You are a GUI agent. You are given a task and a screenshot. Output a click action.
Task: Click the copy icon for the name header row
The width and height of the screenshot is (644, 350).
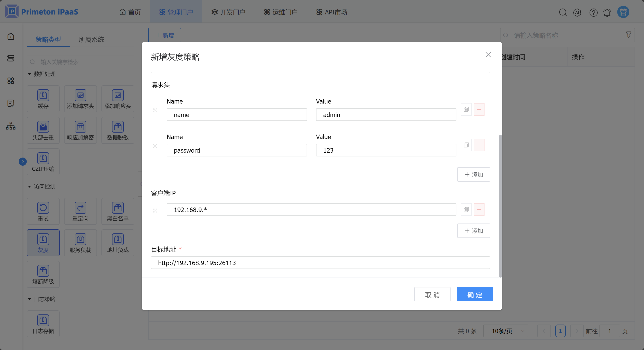pos(466,110)
